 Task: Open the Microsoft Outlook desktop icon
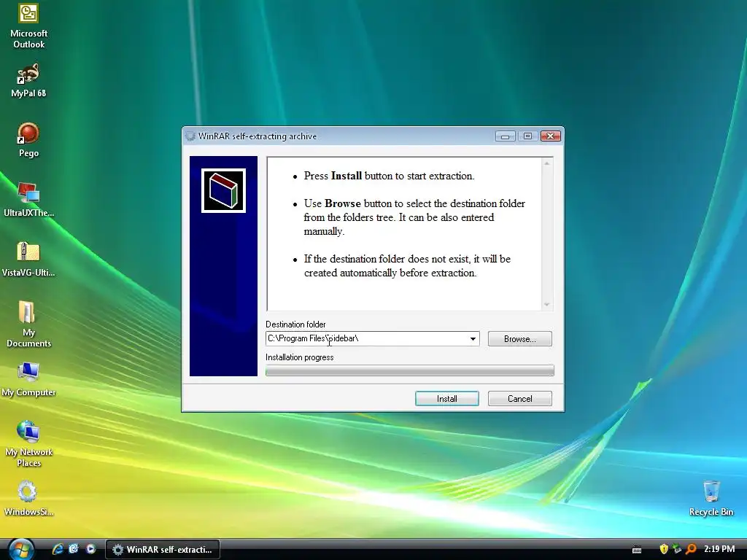pyautogui.click(x=28, y=25)
